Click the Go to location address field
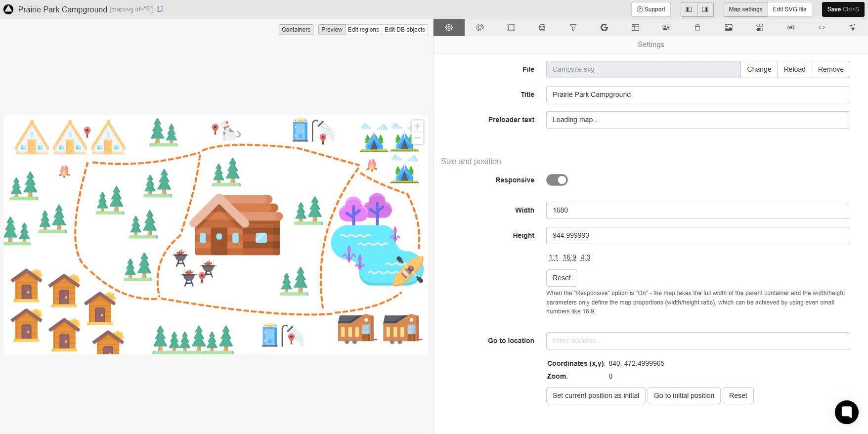Viewport: 868px width, 434px height. click(697, 341)
